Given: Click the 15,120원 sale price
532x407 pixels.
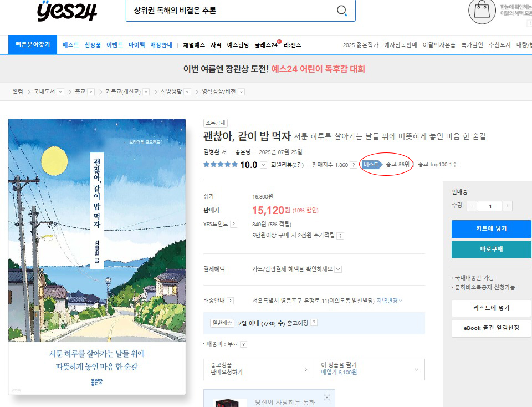Looking at the screenshot, I should point(271,211).
